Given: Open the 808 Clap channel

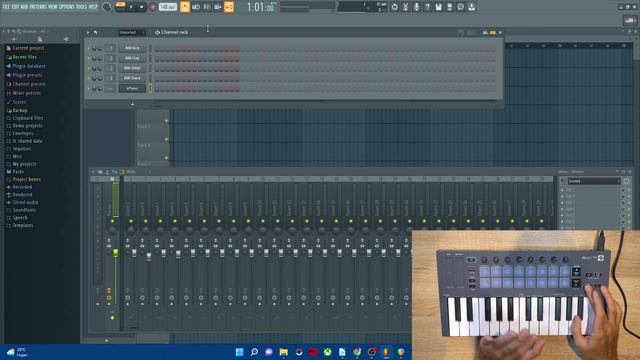Looking at the screenshot, I should (x=132, y=58).
